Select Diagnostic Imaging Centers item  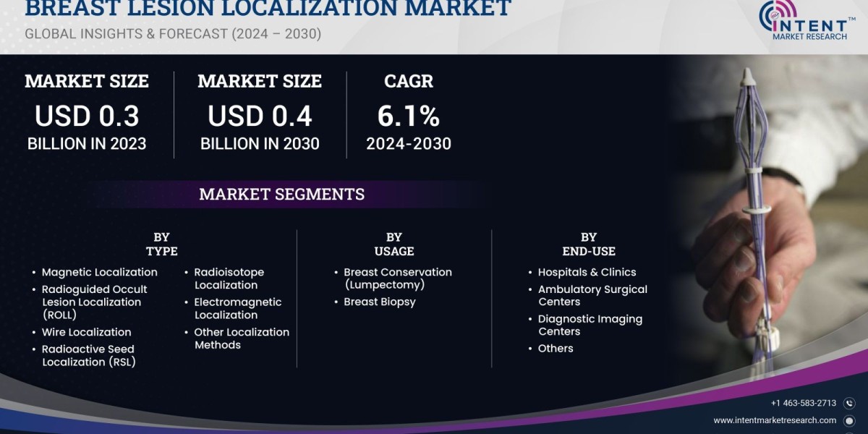590,325
